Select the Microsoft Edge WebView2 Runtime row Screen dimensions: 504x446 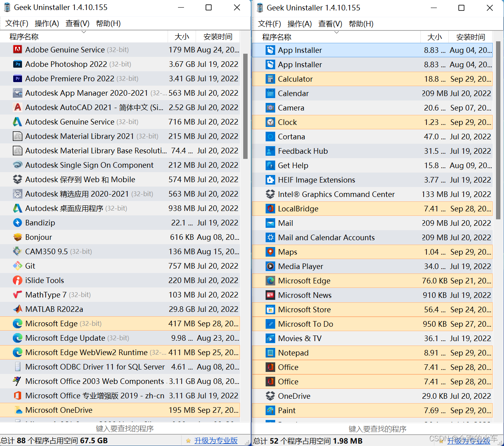pos(120,352)
